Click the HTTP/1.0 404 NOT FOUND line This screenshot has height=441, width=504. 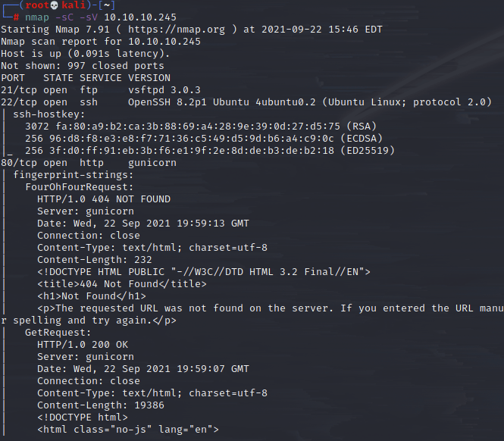pos(103,199)
